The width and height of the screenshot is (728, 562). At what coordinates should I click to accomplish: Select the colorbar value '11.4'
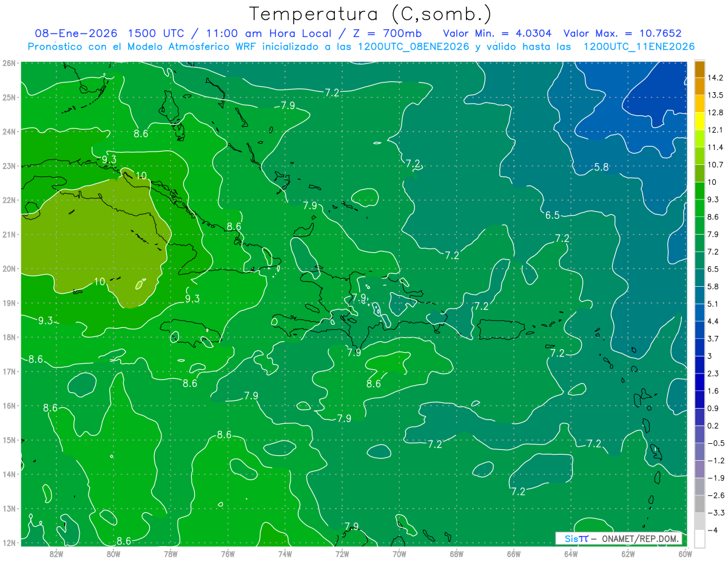(715, 147)
